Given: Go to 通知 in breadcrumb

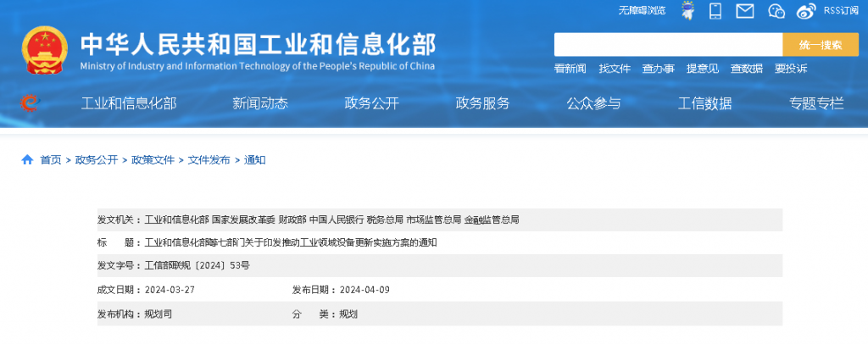Looking at the screenshot, I should [x=254, y=160].
